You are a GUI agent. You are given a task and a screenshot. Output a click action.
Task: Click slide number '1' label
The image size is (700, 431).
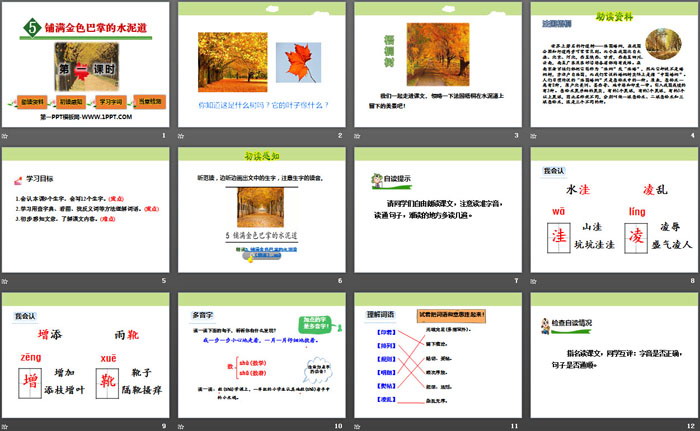tap(164, 135)
